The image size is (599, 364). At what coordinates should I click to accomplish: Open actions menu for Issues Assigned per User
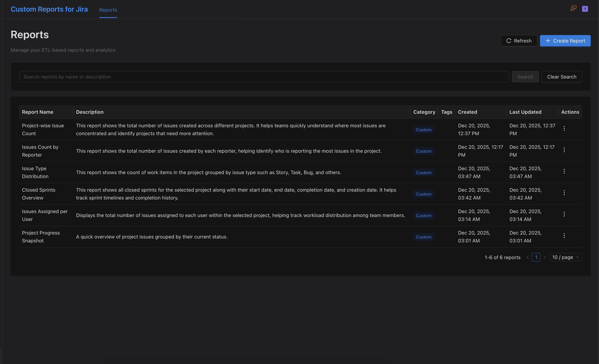click(x=564, y=214)
